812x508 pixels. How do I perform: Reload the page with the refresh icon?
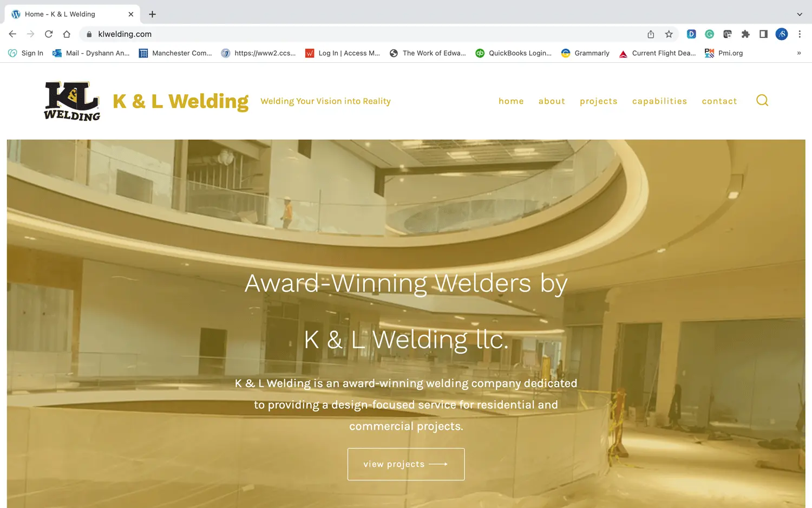coord(49,34)
